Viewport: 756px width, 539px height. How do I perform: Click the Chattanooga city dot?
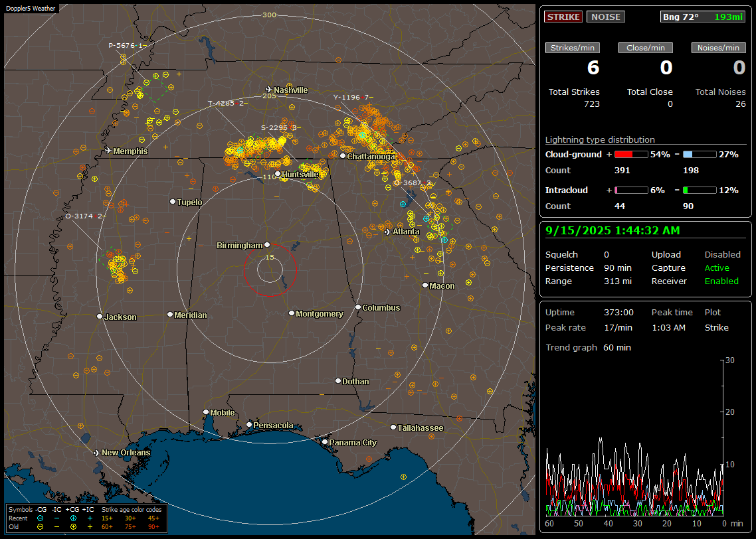coord(342,156)
